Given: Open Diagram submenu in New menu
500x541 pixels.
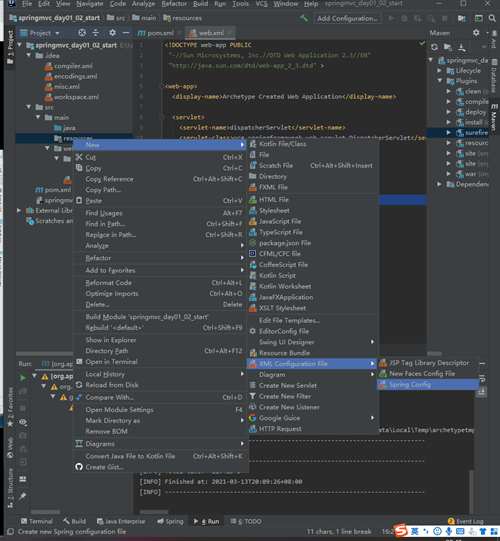Looking at the screenshot, I should (x=312, y=375).
